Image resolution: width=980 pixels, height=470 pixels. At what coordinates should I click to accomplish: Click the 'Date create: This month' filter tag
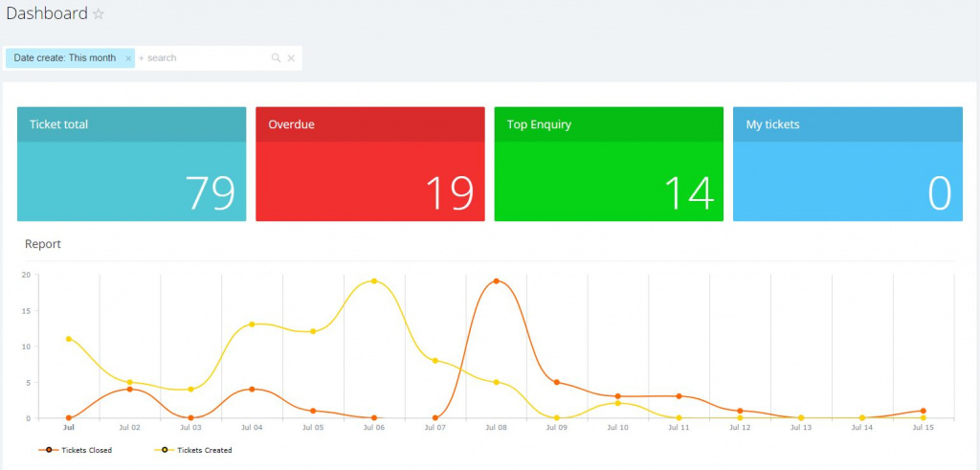64,58
